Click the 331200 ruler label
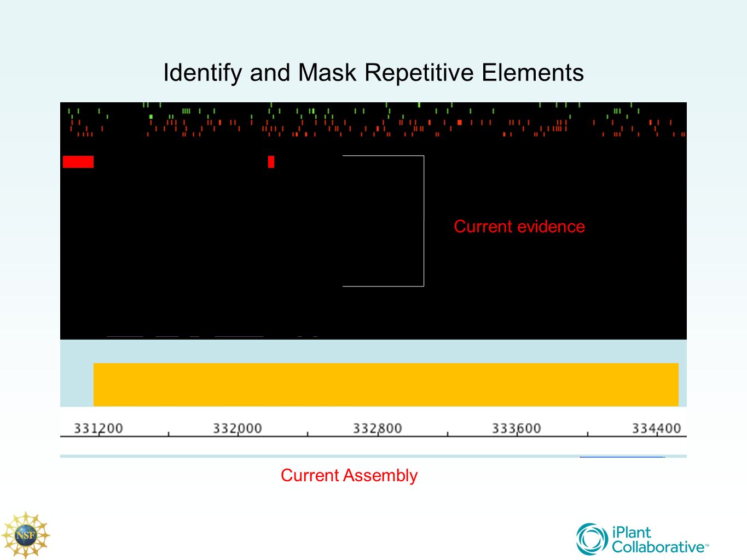Viewport: 747px width, 560px height. click(99, 428)
